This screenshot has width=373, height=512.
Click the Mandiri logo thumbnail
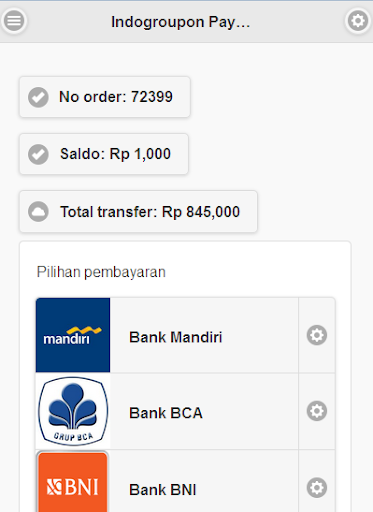(x=73, y=335)
